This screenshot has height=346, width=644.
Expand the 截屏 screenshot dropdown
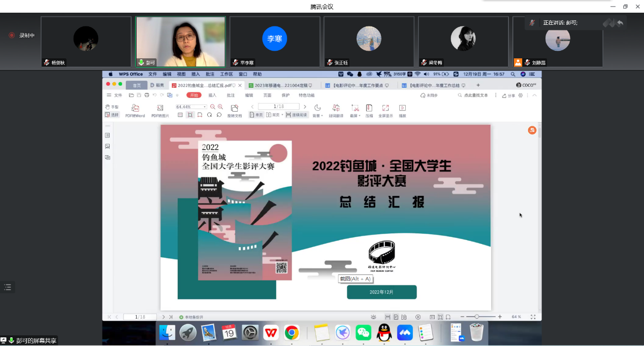tap(359, 116)
